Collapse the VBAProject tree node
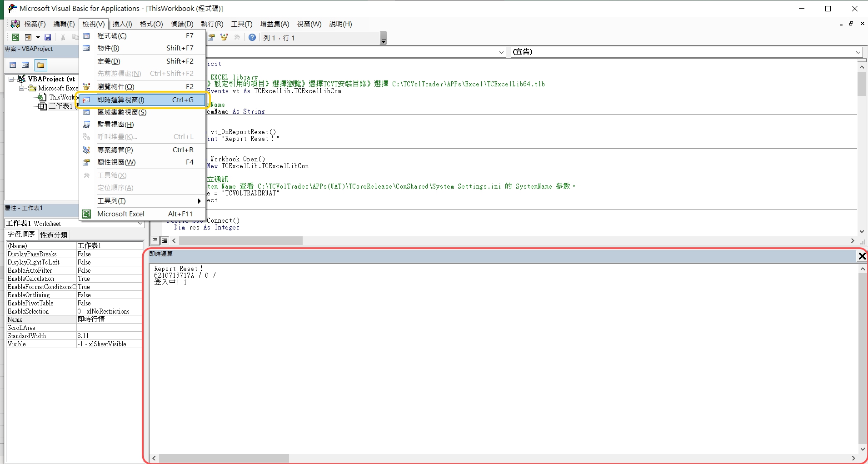Image resolution: width=868 pixels, height=464 pixels. pyautogui.click(x=11, y=79)
